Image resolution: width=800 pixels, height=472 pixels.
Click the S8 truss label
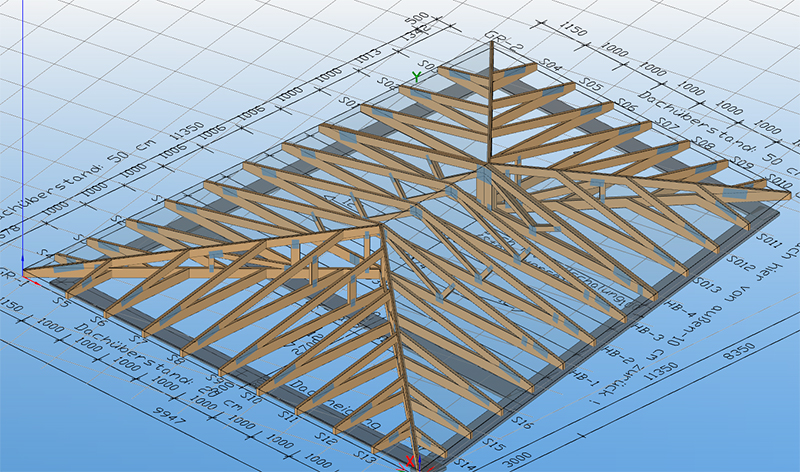pyautogui.click(x=176, y=355)
